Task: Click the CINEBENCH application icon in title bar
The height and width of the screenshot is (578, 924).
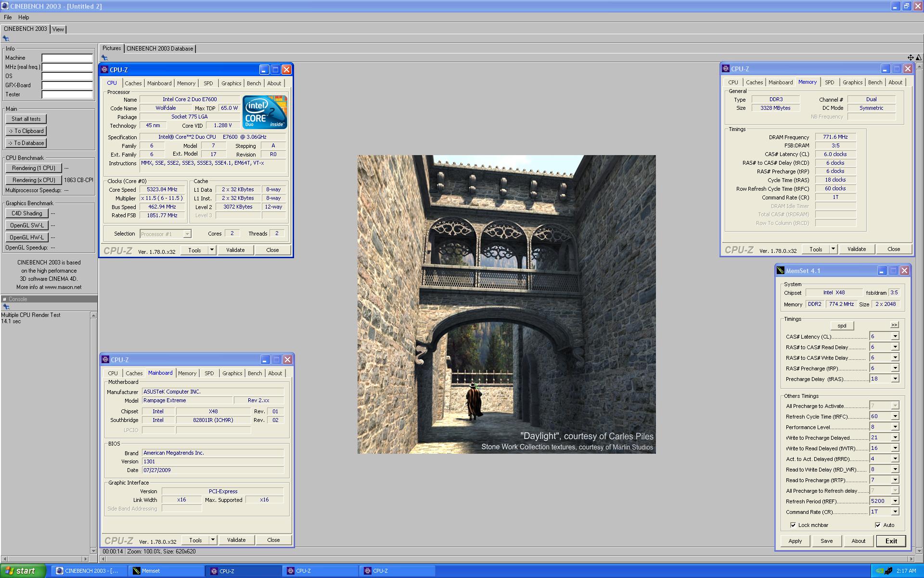Action: [5, 6]
